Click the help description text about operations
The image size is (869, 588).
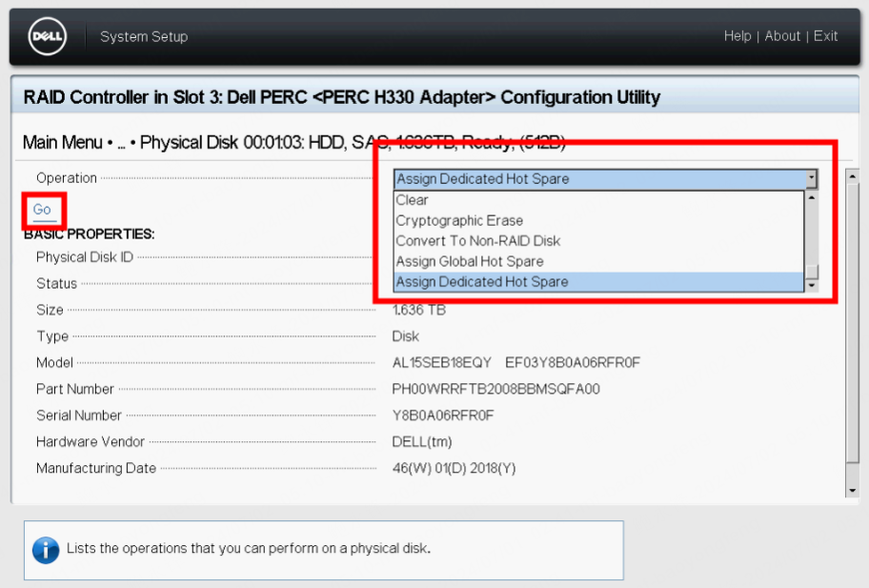point(249,548)
